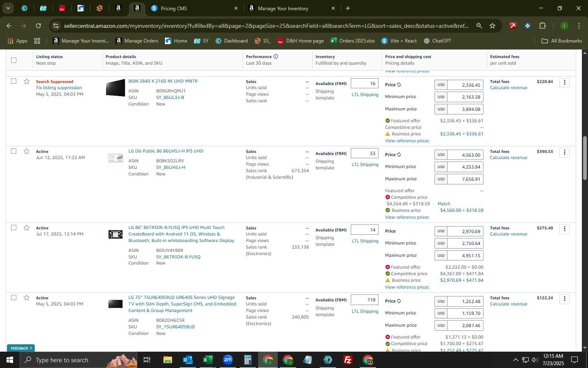Open the Windows Start menu

coord(10,360)
